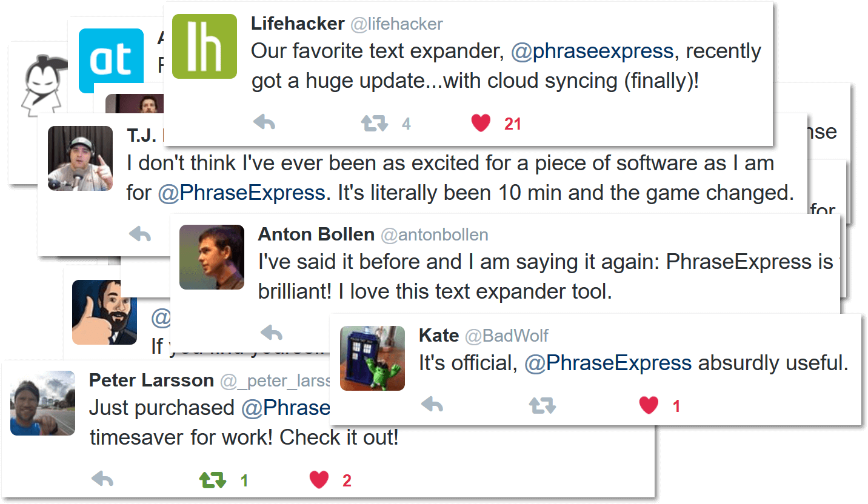Open the @antonbollen profile handle
This screenshot has width=868, height=504.
click(433, 234)
